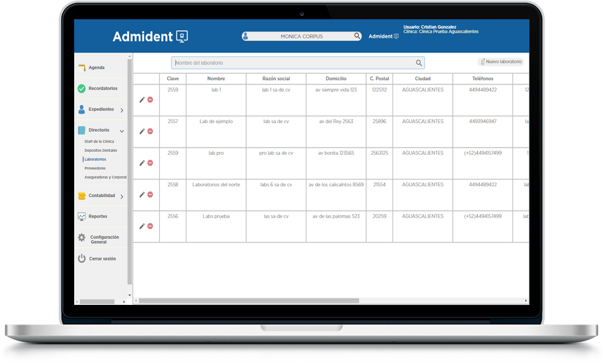This screenshot has height=364, width=603.
Task: Expand the Contabilidad submenu arrow
Action: point(122,196)
